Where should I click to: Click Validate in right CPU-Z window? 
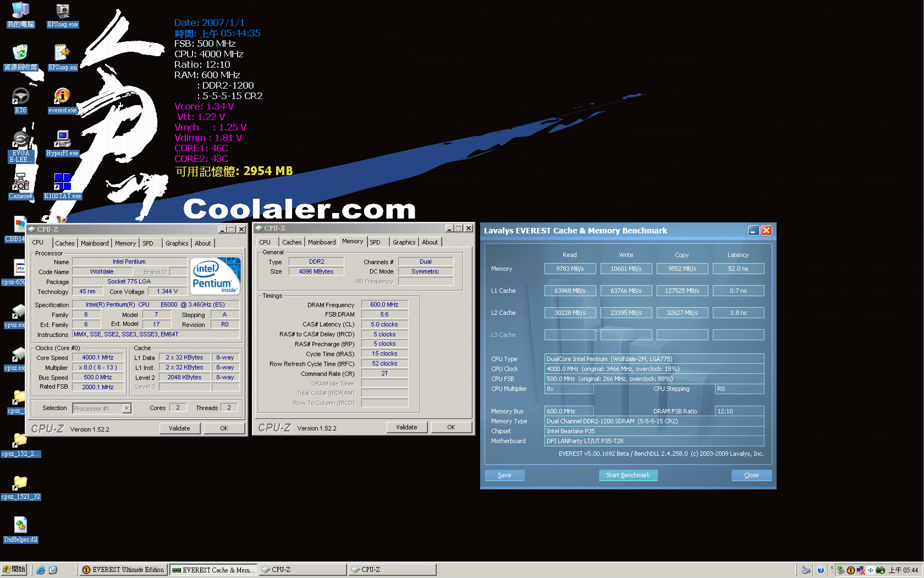pyautogui.click(x=406, y=427)
